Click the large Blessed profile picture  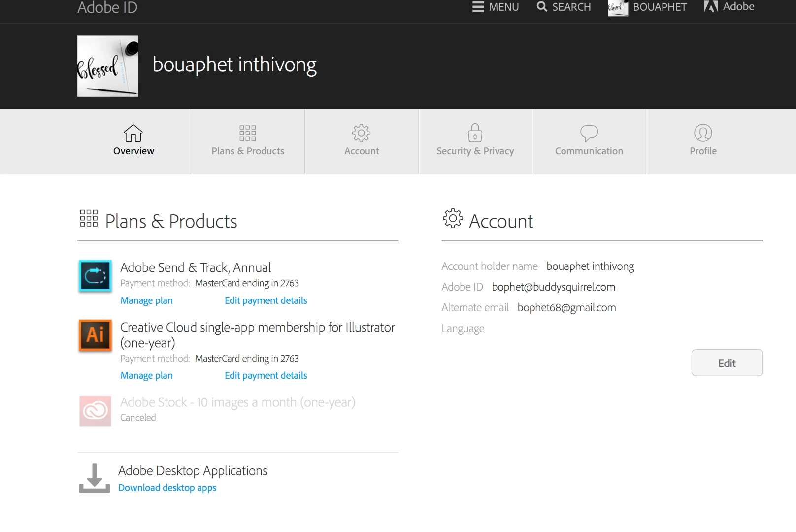click(108, 66)
